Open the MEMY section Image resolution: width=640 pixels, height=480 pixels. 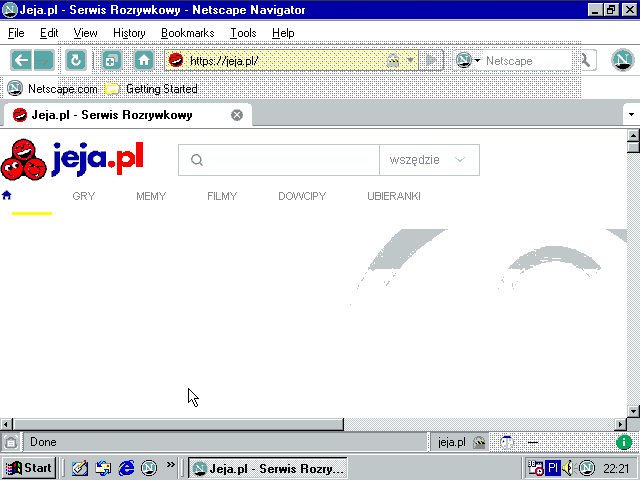[x=151, y=196]
